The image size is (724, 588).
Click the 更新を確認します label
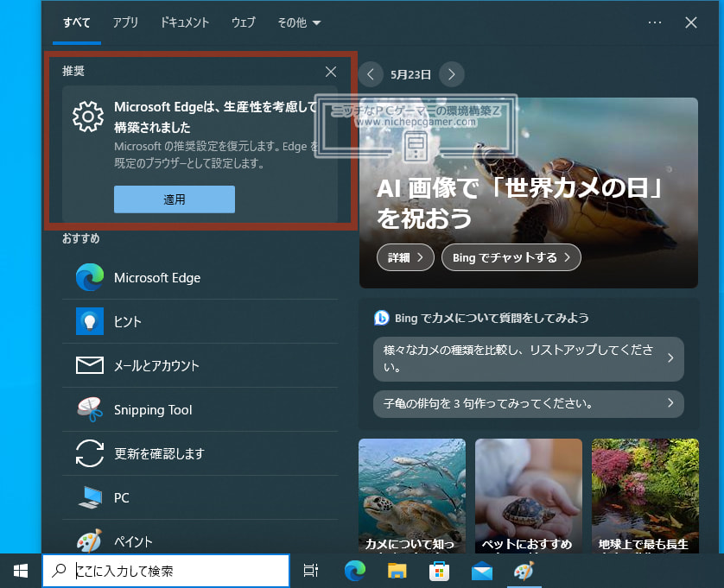pos(159,453)
